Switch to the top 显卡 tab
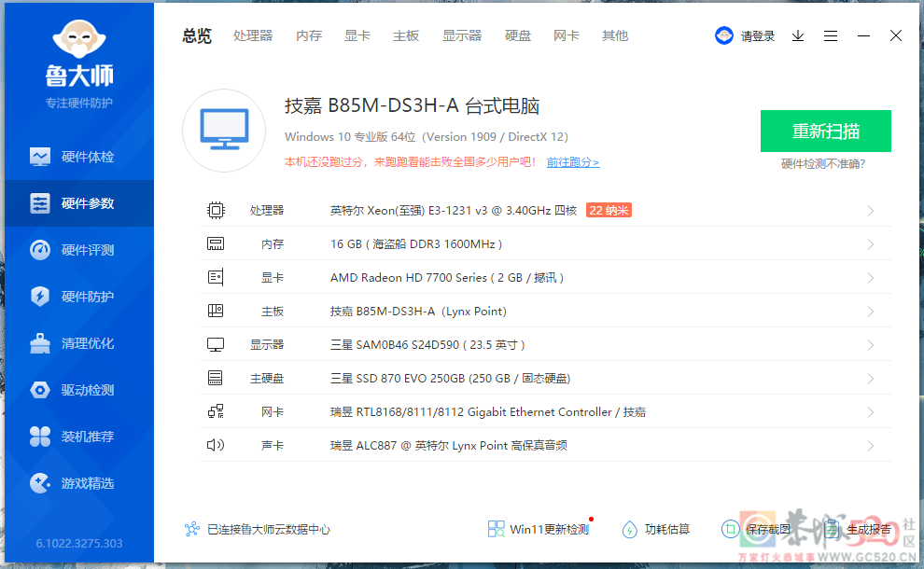Screen dimensions: 924x569 coord(357,36)
